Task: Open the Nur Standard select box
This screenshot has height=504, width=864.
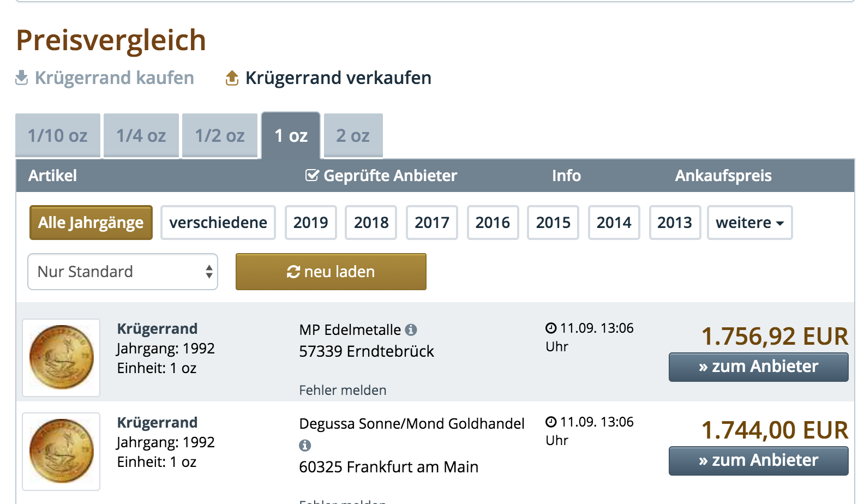Action: click(x=123, y=272)
